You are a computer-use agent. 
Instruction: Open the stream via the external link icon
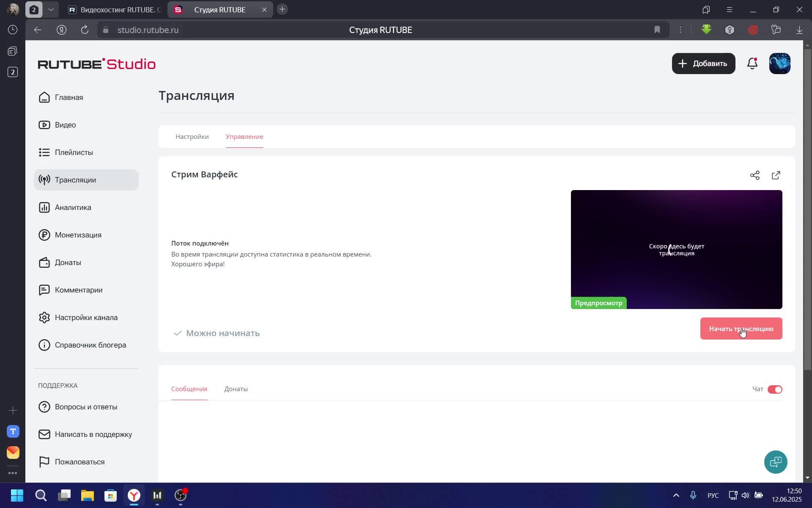coord(776,175)
